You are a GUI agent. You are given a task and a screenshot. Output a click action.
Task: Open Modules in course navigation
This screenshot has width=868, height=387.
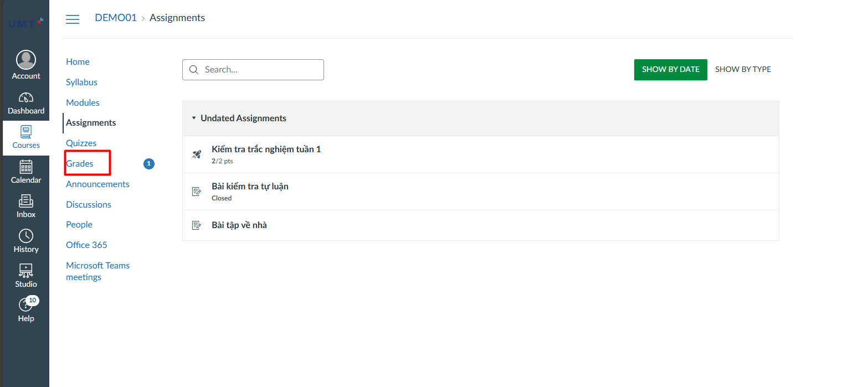coord(83,102)
